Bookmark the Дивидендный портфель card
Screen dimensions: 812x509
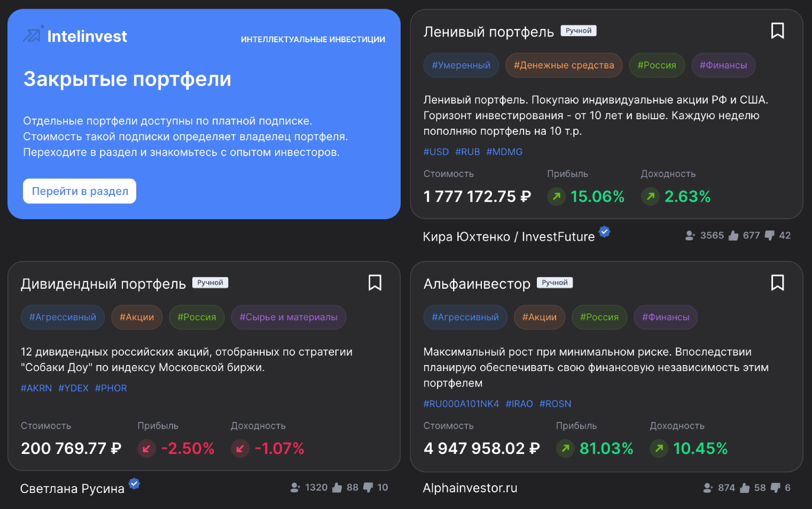(375, 283)
